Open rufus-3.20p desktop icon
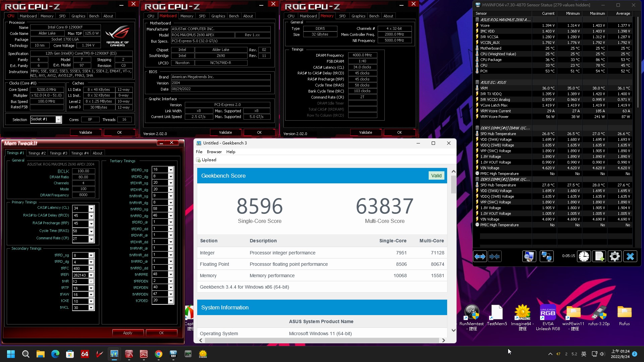The image size is (644, 362). pyautogui.click(x=599, y=315)
